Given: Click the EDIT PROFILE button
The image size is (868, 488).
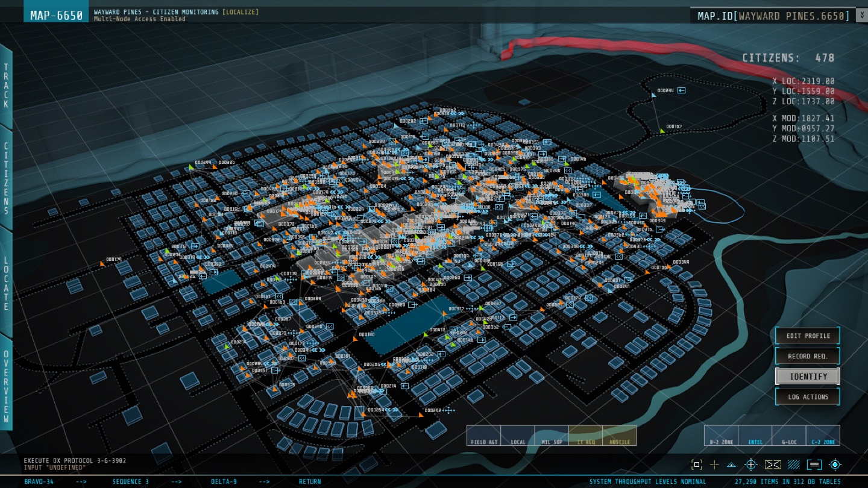Looking at the screenshot, I should (x=808, y=336).
